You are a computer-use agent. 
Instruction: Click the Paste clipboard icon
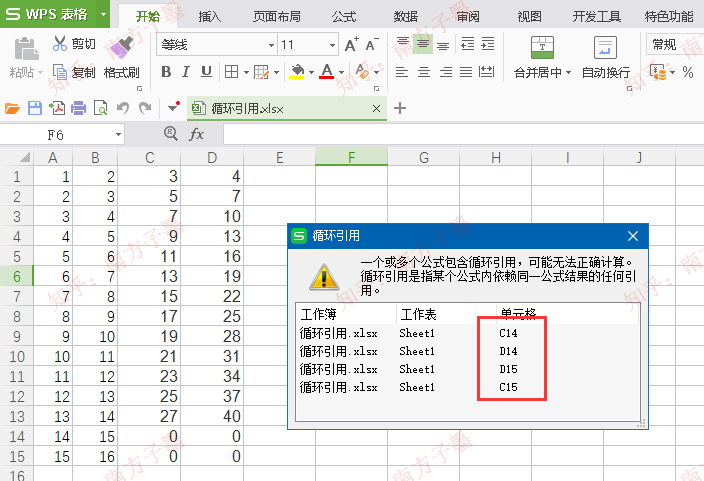point(26,49)
